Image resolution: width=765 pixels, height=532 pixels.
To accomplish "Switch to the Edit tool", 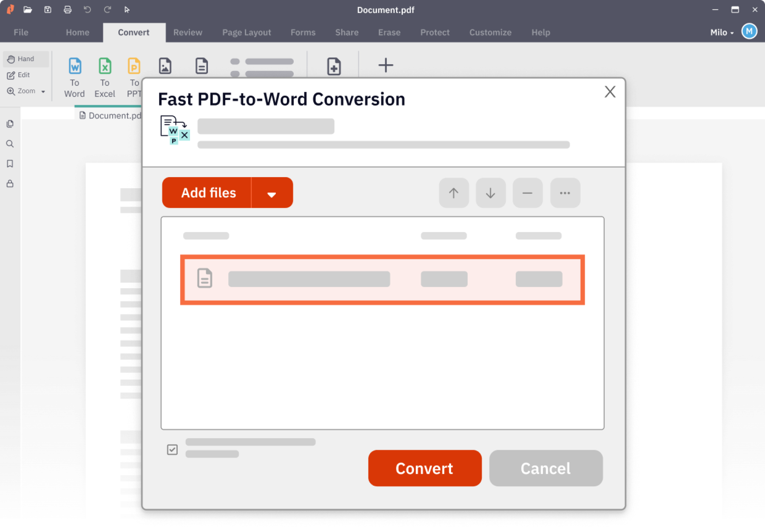I will tap(23, 75).
